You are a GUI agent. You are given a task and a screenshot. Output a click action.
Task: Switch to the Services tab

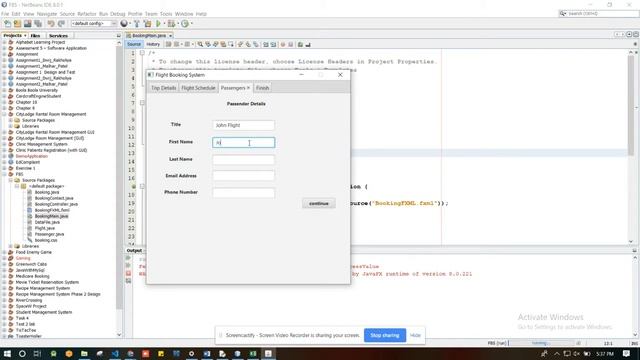58,36
